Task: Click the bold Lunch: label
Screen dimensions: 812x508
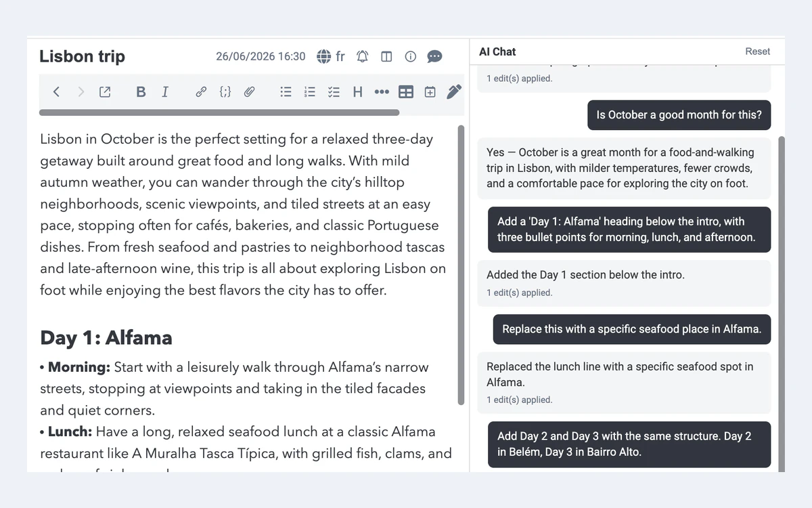Action: (70, 431)
